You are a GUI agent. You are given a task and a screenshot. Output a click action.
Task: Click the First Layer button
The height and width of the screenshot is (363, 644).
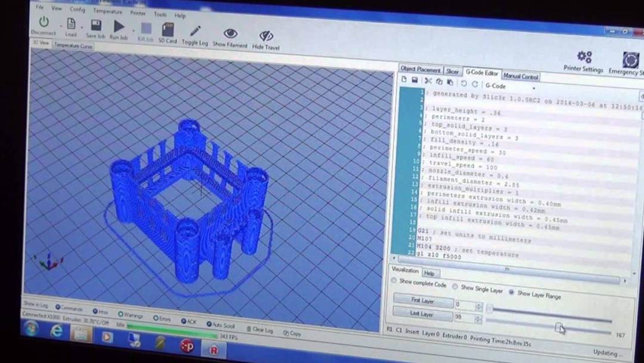click(x=423, y=300)
